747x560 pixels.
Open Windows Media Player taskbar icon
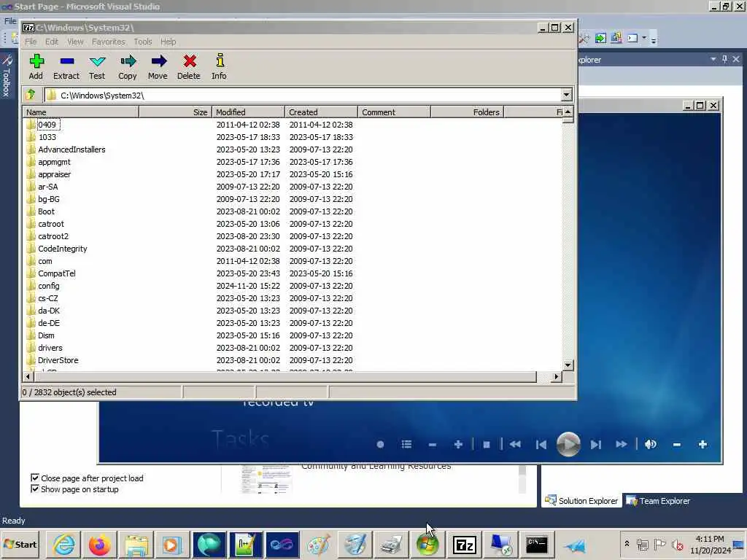pos(171,544)
